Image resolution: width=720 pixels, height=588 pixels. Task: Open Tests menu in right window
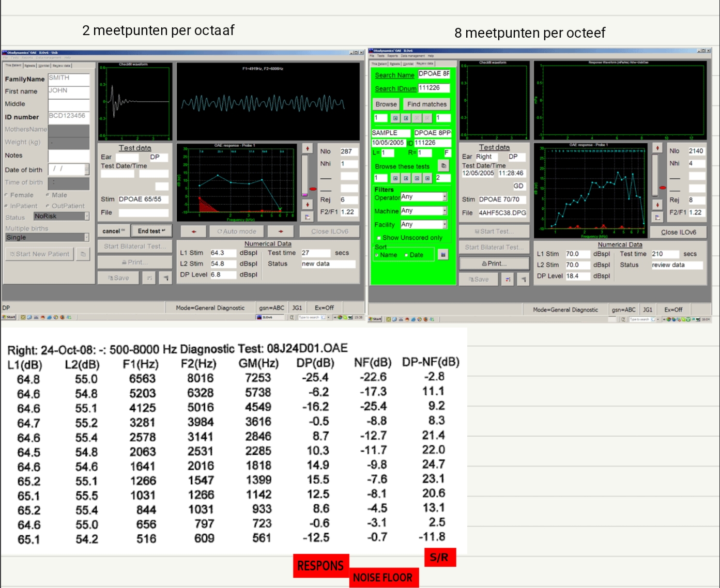click(x=380, y=56)
